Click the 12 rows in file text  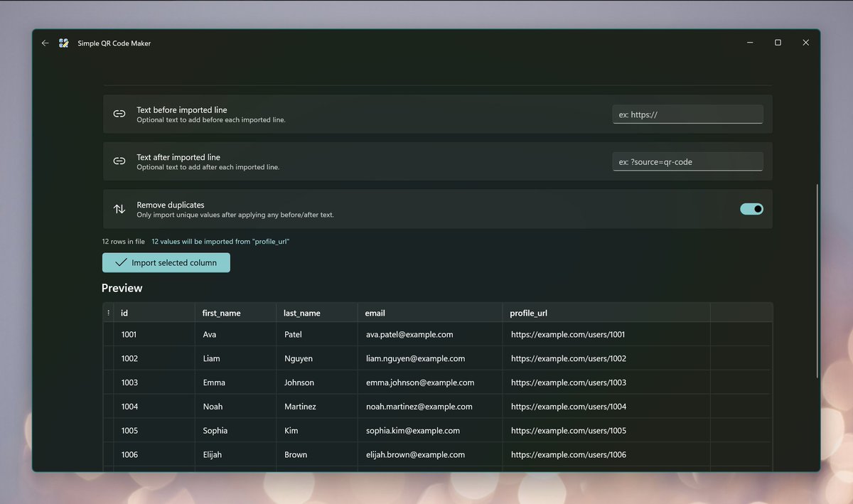pyautogui.click(x=124, y=242)
